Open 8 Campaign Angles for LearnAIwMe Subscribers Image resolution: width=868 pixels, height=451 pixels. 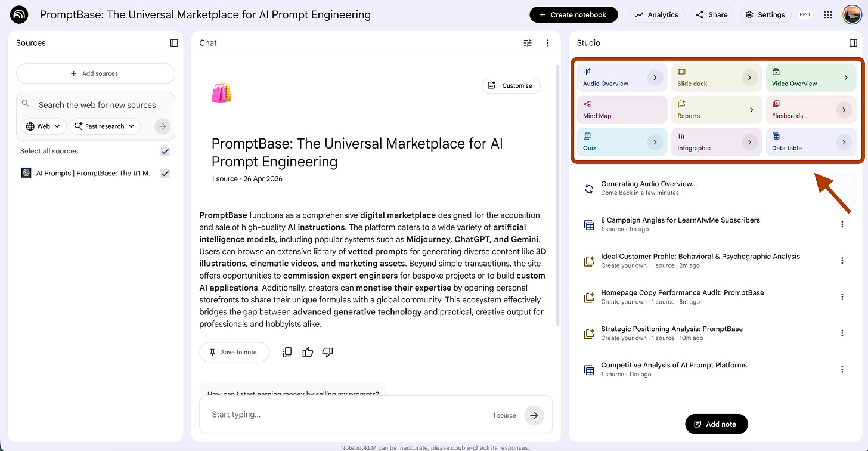point(680,220)
